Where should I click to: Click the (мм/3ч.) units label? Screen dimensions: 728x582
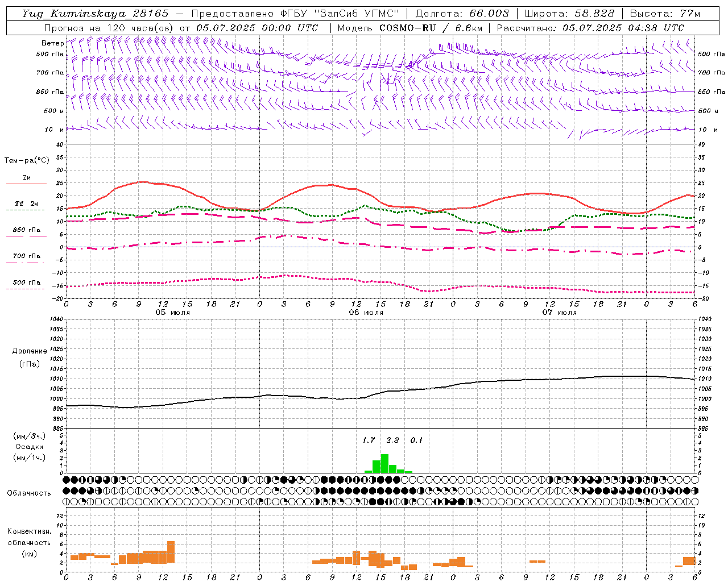(29, 436)
